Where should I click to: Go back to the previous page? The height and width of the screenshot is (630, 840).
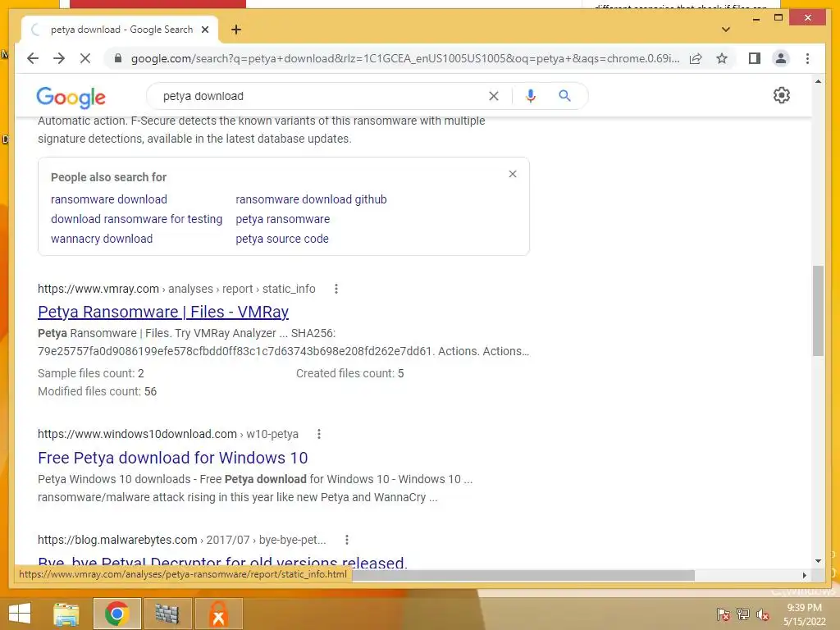point(33,58)
